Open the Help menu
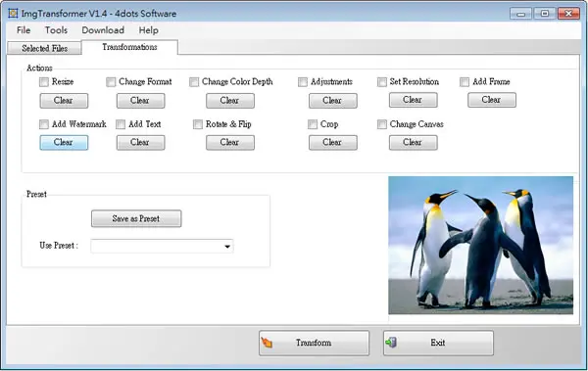588x371 pixels. coord(149,30)
